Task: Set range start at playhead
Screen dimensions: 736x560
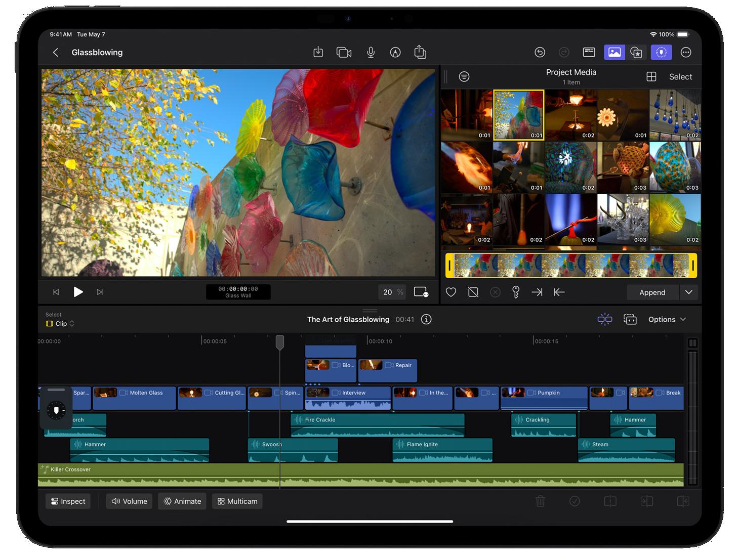Action: pos(559,292)
